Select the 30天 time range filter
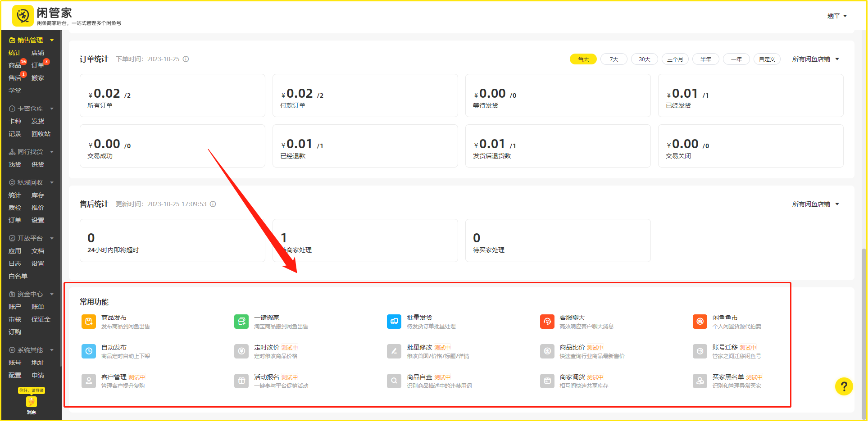The height and width of the screenshot is (422, 868). [x=644, y=59]
